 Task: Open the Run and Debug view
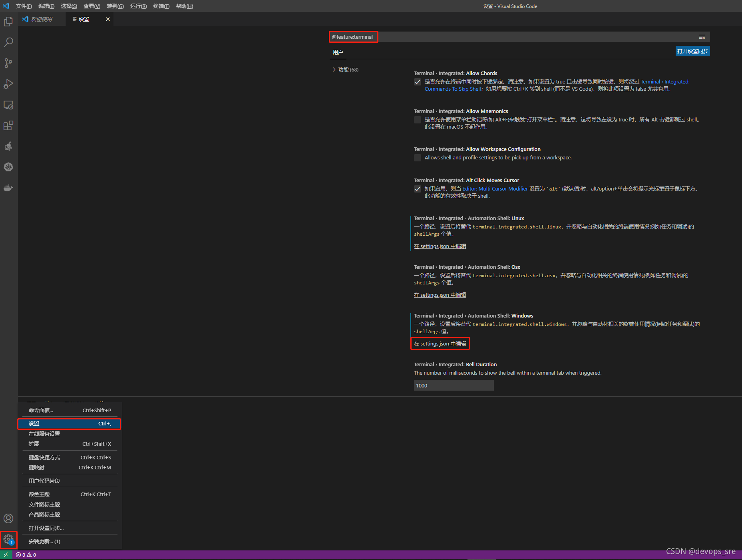pyautogui.click(x=8, y=84)
